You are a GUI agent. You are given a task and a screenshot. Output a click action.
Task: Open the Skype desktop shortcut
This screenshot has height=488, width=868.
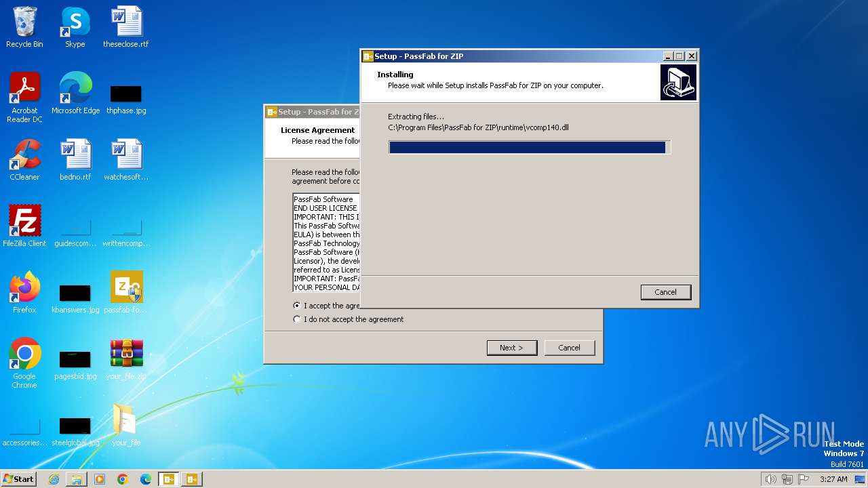(75, 27)
